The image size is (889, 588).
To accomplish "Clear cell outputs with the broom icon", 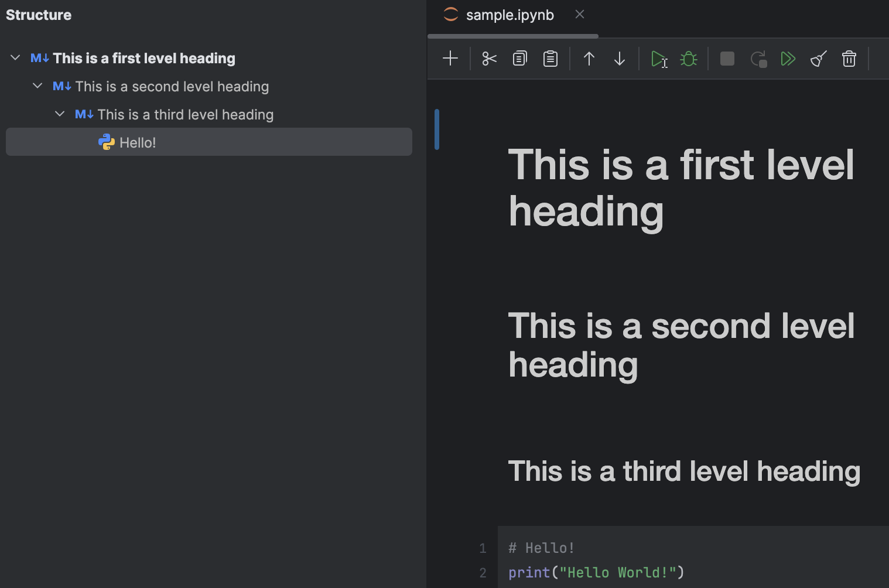I will coord(818,59).
